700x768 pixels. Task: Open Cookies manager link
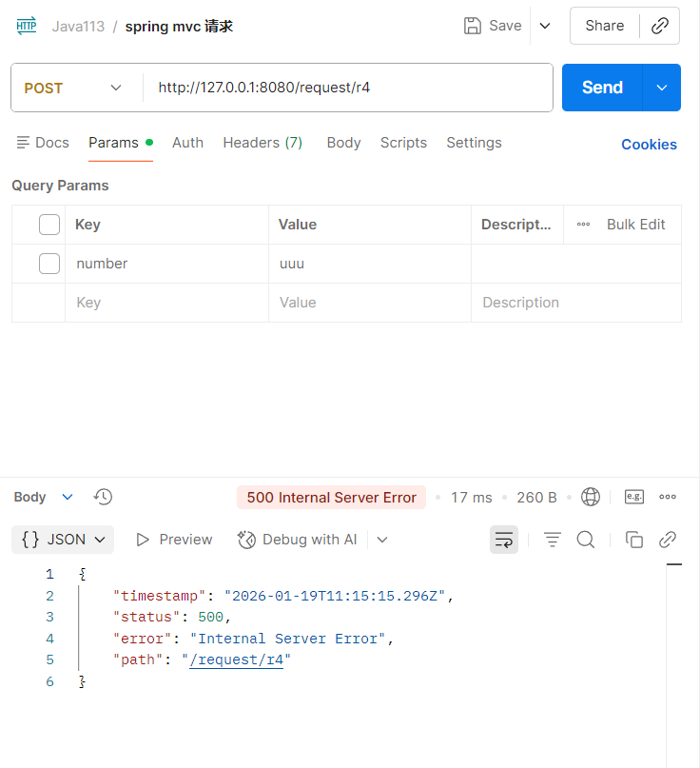tap(649, 145)
